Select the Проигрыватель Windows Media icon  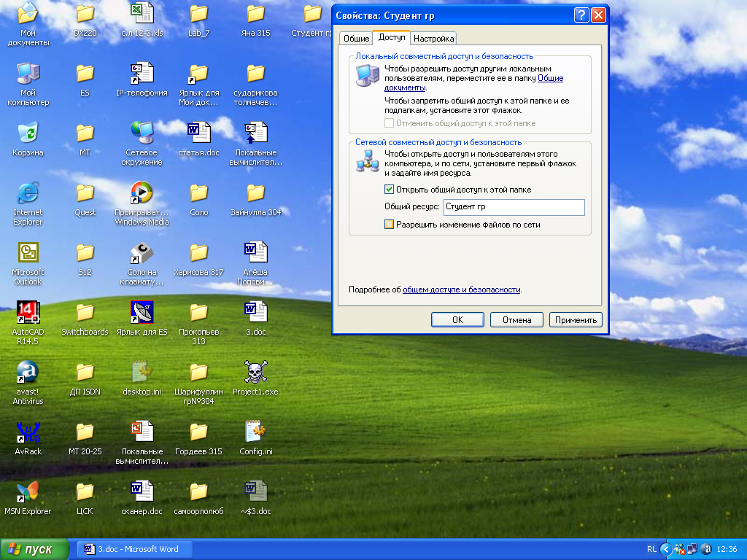(x=142, y=192)
